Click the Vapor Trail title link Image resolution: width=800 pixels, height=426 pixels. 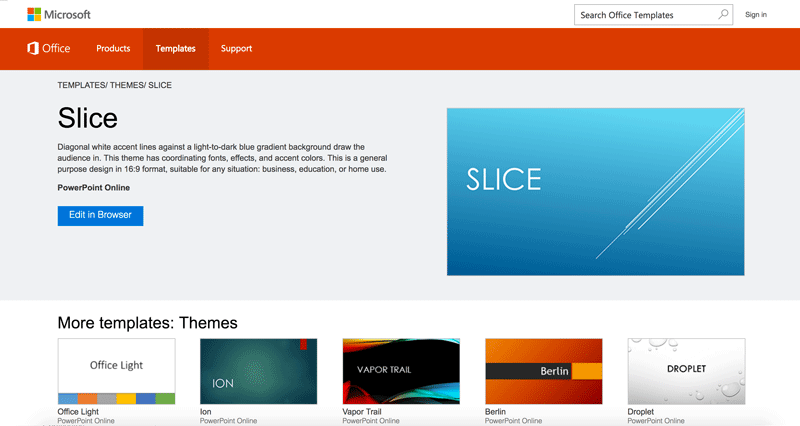point(362,412)
